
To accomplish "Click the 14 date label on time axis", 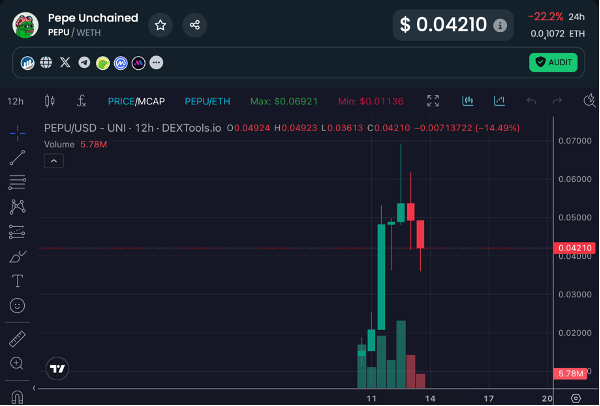I will [x=430, y=399].
